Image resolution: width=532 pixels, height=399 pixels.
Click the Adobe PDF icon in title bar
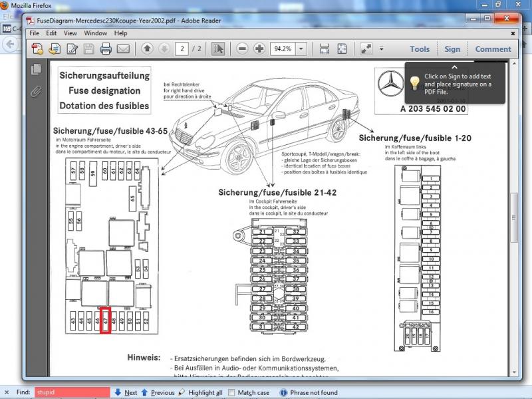31,21
